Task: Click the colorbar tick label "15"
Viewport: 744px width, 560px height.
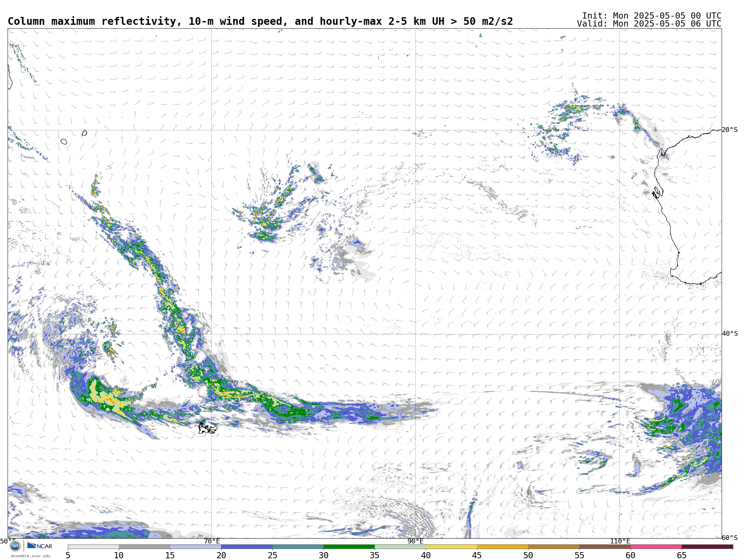Action: click(170, 555)
